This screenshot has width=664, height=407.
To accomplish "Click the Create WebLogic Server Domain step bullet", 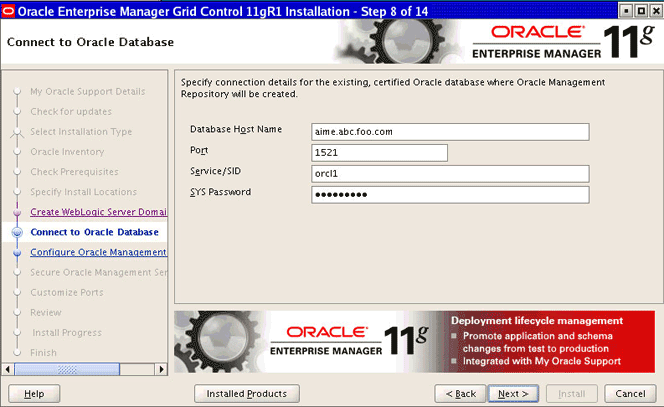I will (x=17, y=212).
